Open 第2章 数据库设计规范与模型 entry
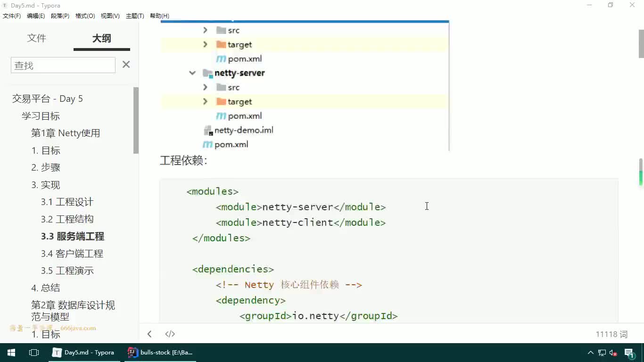 [x=73, y=311]
